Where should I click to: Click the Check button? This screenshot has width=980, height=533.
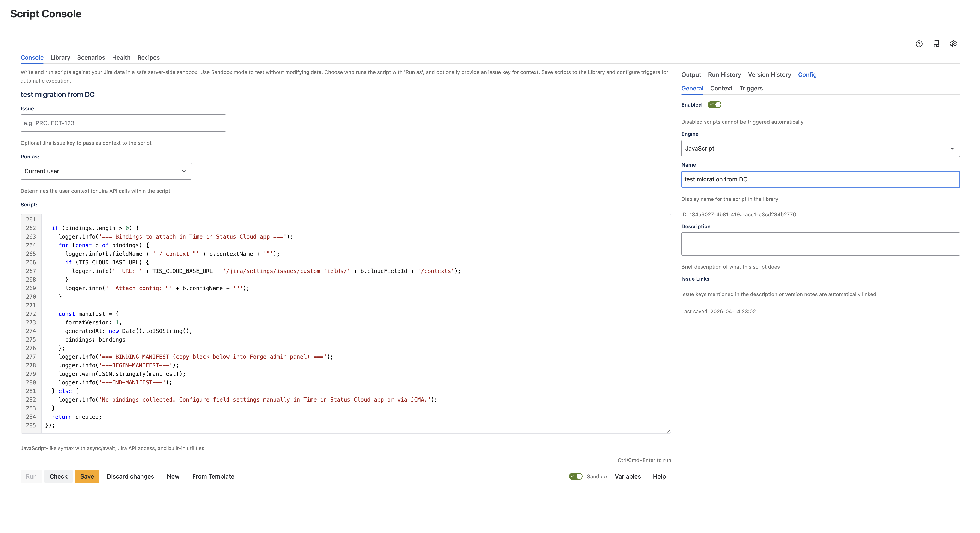point(58,476)
